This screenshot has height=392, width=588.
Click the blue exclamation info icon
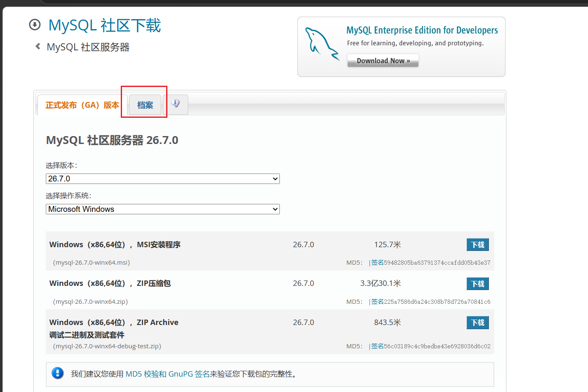click(57, 373)
